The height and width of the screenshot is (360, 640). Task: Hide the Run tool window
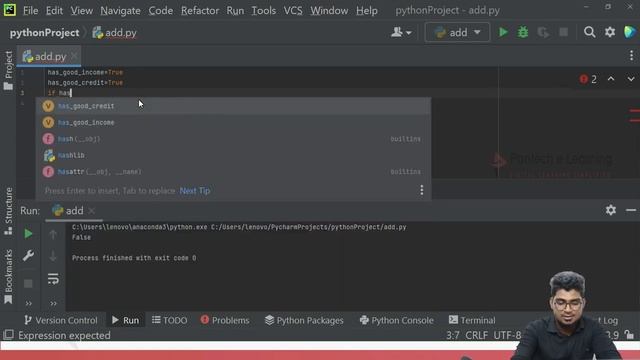coord(631,210)
